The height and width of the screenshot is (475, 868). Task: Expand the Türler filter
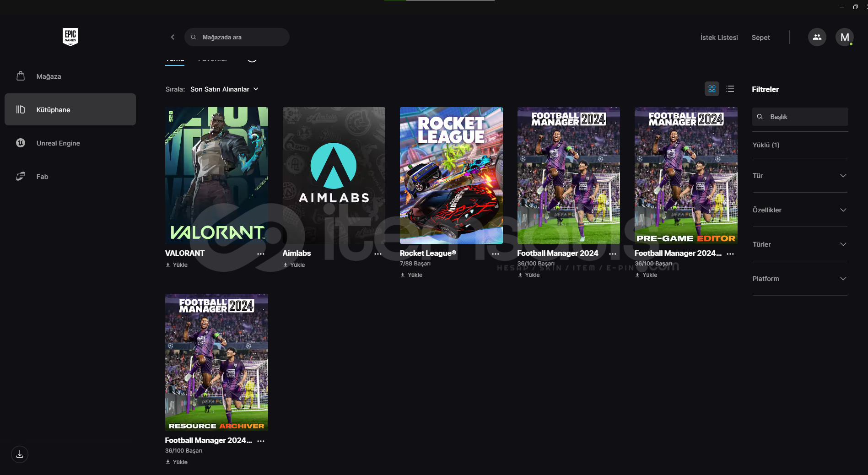(800, 244)
